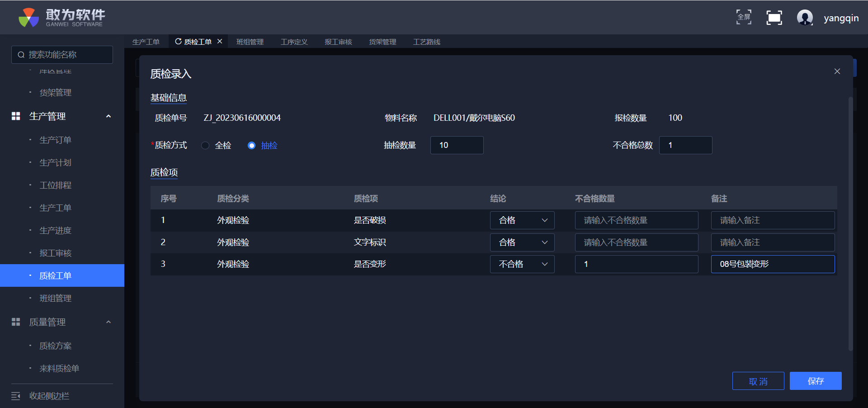Screen dimensions: 868x408
Task: Click the refresh icon on 质检工单 tab
Action: point(178,42)
